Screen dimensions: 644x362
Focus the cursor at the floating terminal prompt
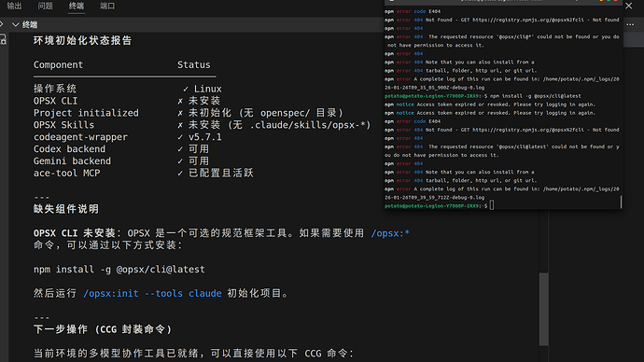[x=492, y=205]
